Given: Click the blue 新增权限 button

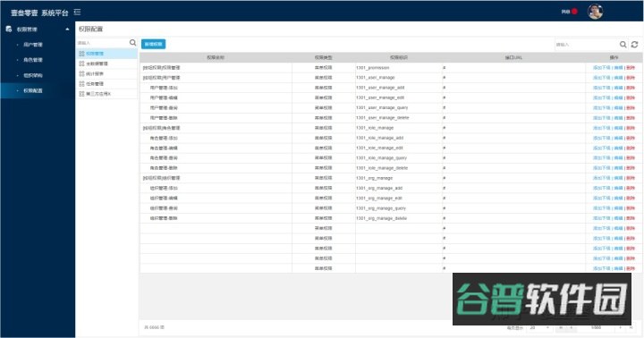Looking at the screenshot, I should point(154,44).
